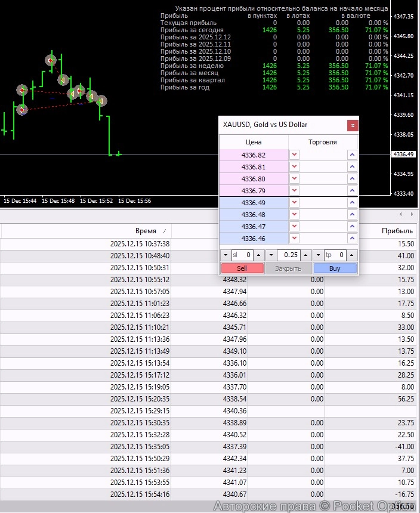Click the blue buy arrow at 4336.47

coord(352,227)
